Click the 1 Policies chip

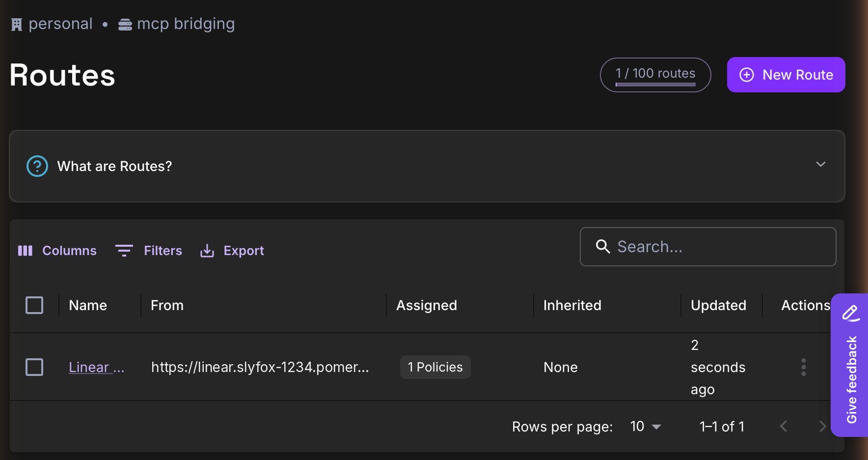435,367
